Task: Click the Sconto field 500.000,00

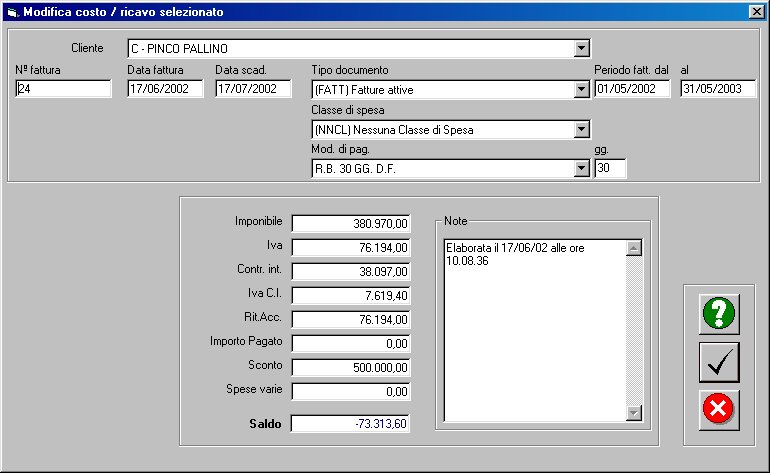Action: coord(351,367)
